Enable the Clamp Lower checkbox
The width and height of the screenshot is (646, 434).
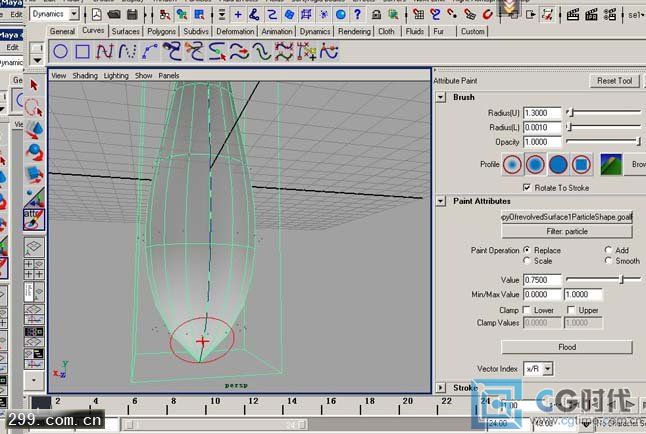[527, 310]
